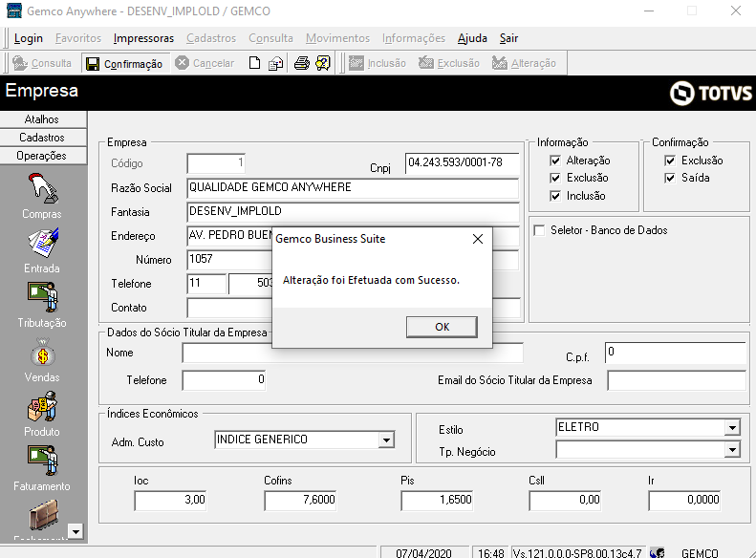Click the printer icon in toolbar
Screen dimensions: 756x558
(302, 63)
